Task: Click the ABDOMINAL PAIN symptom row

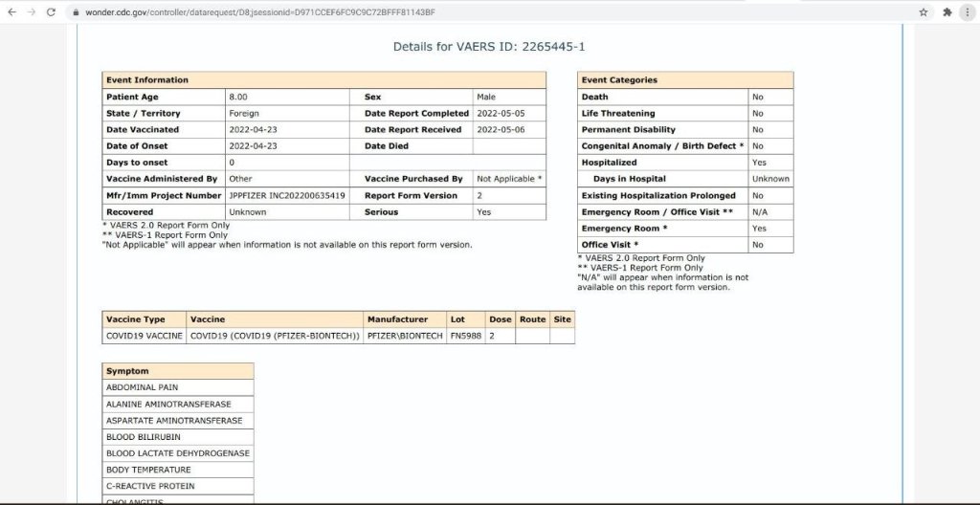Action: [178, 387]
